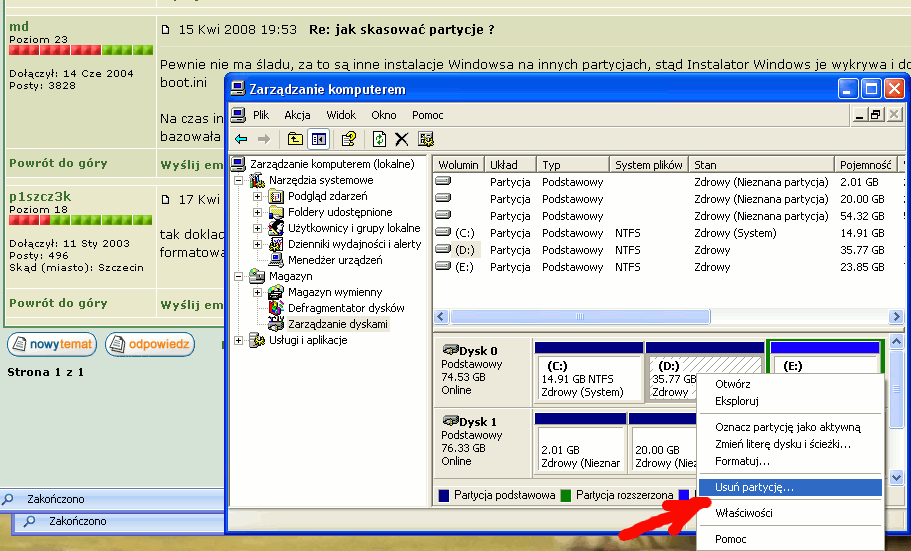Choose Zmień literę dysku i ścieżki

(x=791, y=444)
